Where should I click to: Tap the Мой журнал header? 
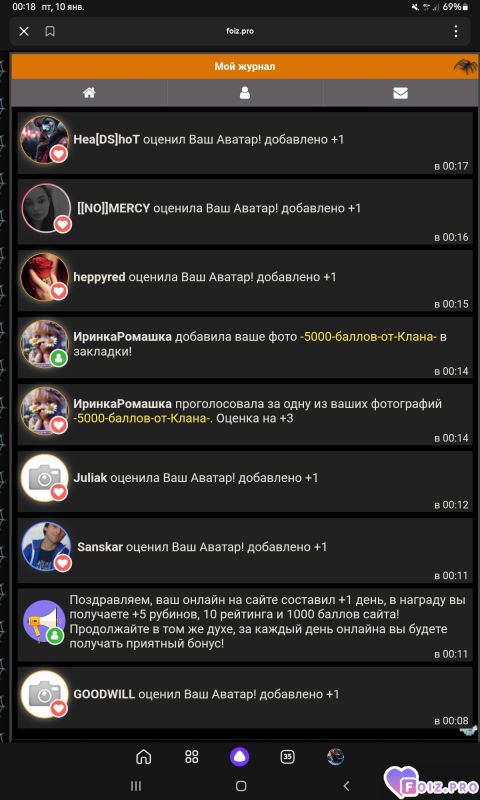tap(245, 66)
